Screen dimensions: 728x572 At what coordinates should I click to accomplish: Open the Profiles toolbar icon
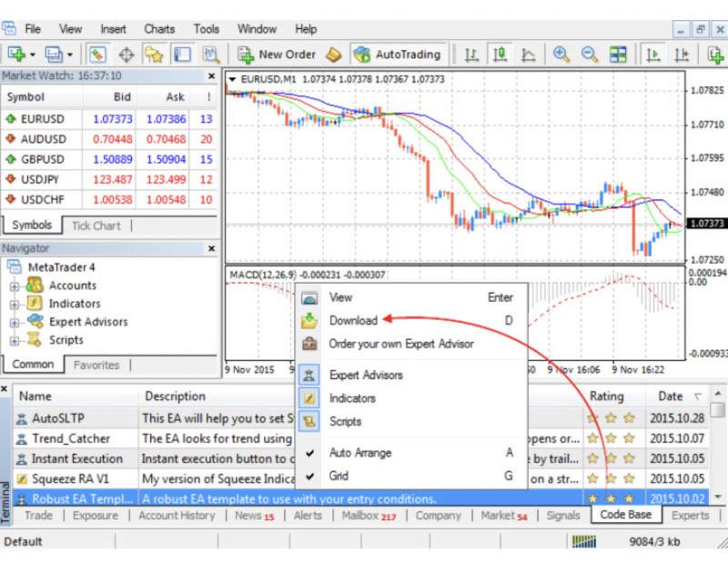(x=54, y=55)
